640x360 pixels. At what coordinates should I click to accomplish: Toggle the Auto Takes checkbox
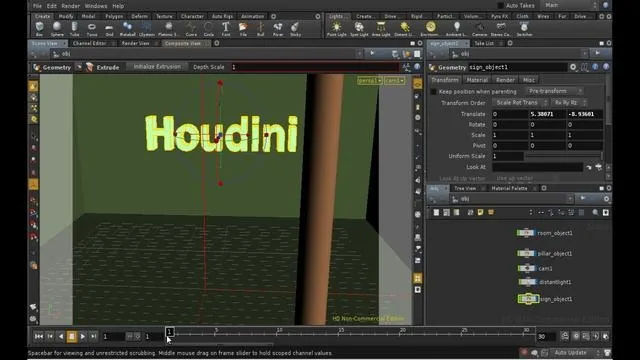[x=500, y=6]
